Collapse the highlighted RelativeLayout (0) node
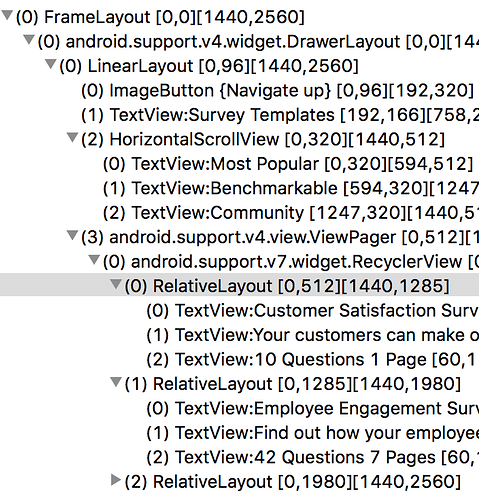Viewport: 479px width, 500px height. pos(116,284)
